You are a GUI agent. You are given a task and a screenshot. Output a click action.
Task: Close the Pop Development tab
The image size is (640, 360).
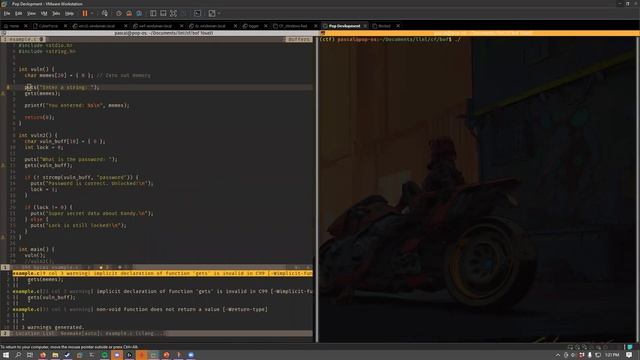click(365, 26)
